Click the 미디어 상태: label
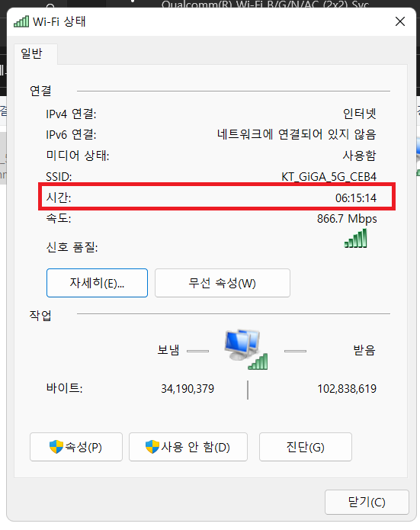 tap(78, 156)
